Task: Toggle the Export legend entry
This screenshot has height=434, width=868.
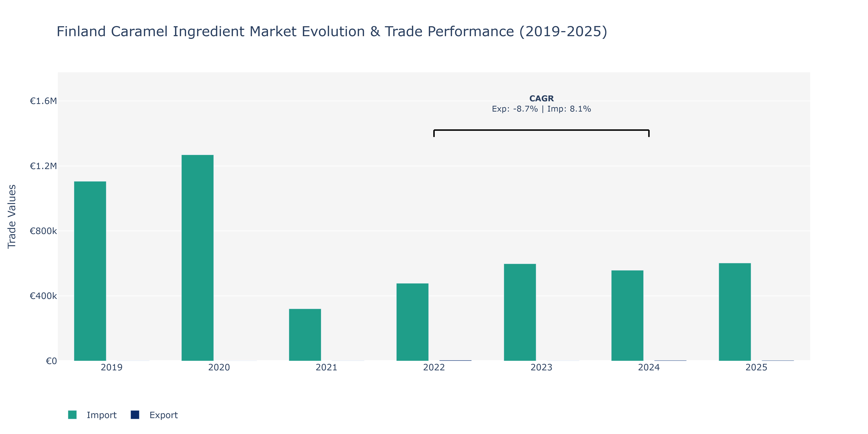Action: point(154,415)
